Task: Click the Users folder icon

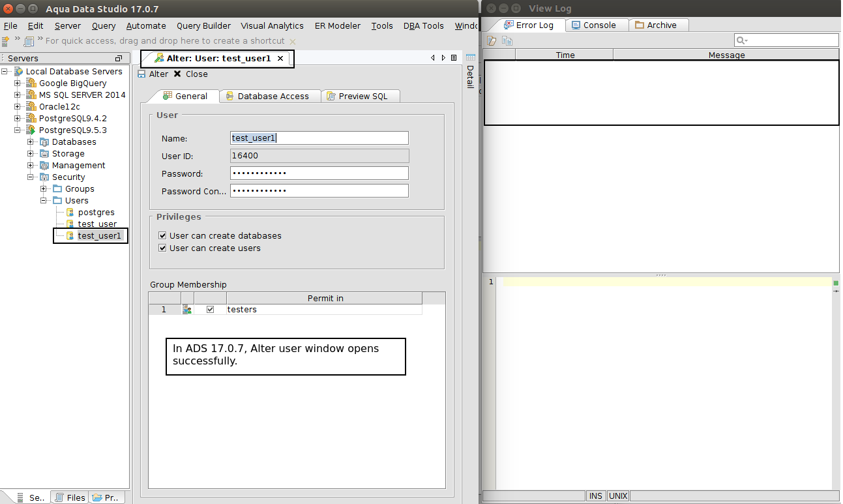Action: click(57, 201)
